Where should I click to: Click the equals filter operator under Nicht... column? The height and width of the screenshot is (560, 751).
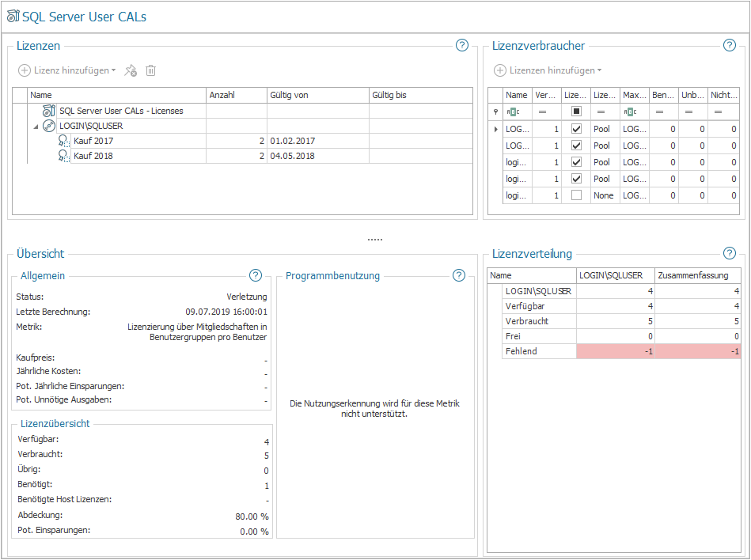coord(718,112)
